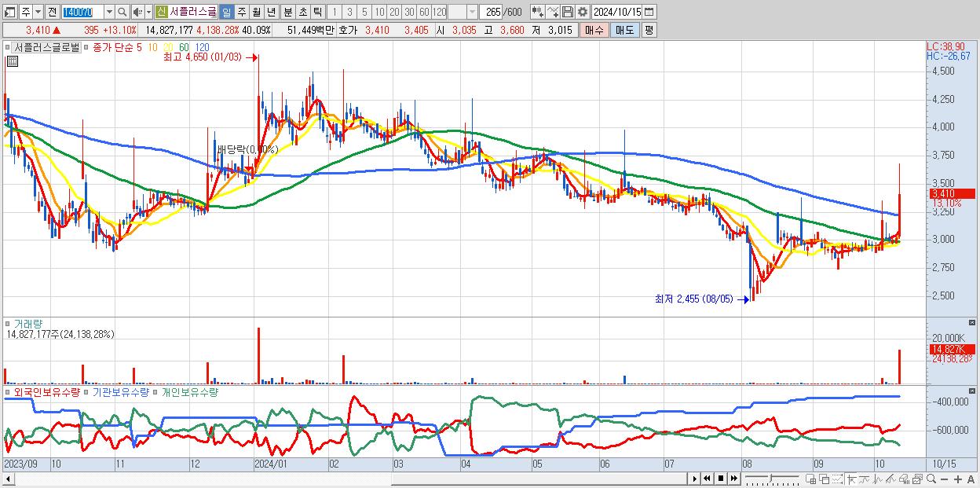The image size is (980, 488).
Task: Click the chart window grid icon
Action: (810, 479)
